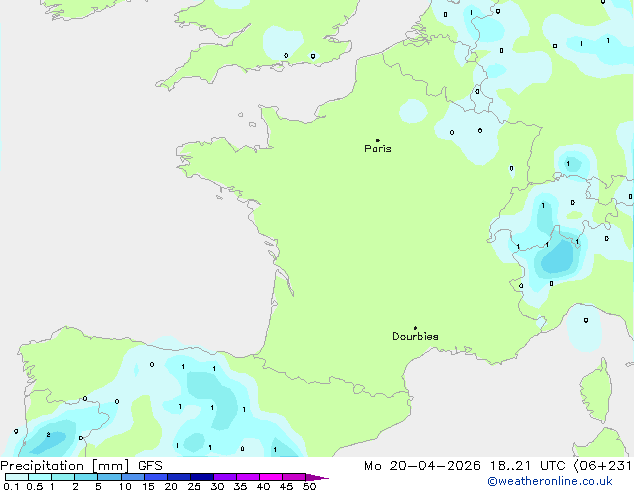Select the 10–15 mm legend swatch
The width and height of the screenshot is (634, 490).
tap(133, 477)
